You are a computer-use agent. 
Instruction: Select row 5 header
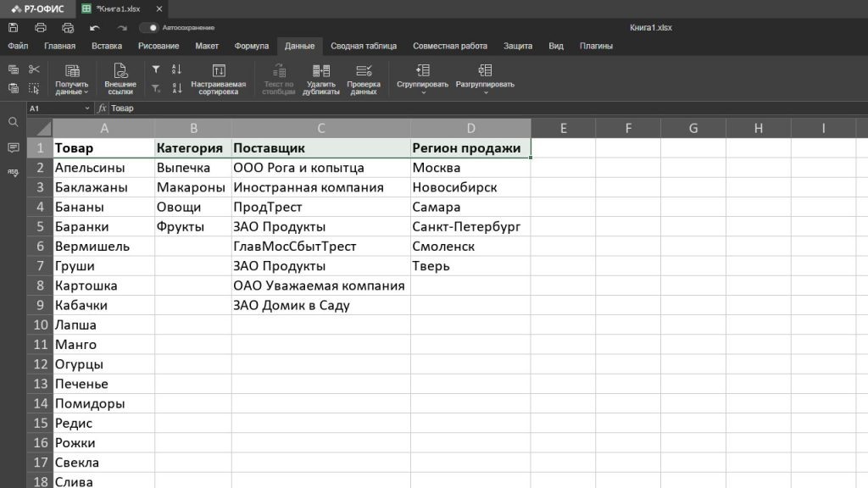coord(40,227)
